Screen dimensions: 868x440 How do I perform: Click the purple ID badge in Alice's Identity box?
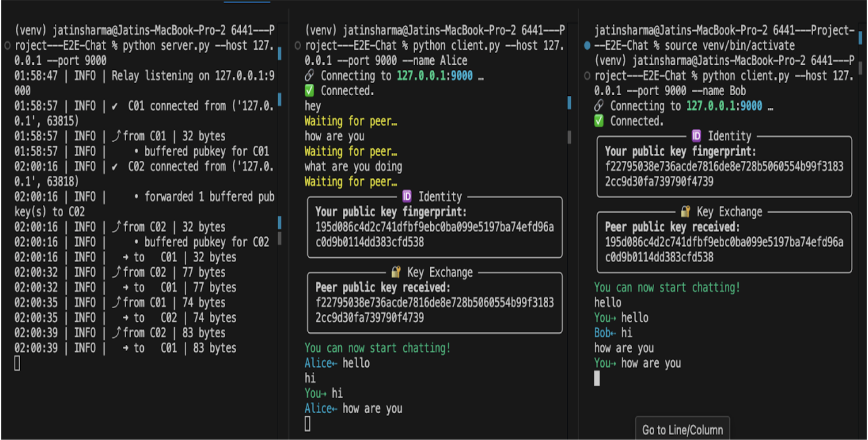pos(407,197)
